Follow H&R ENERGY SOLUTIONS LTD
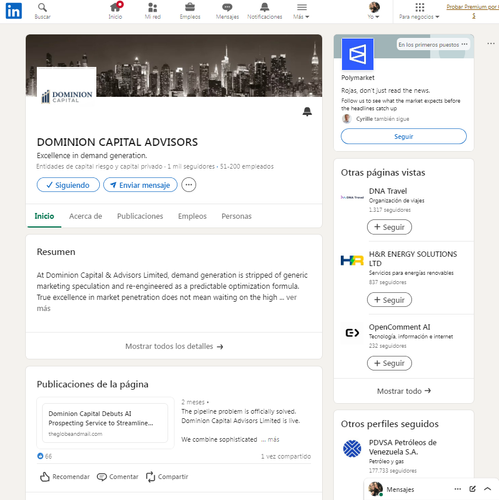 (389, 300)
